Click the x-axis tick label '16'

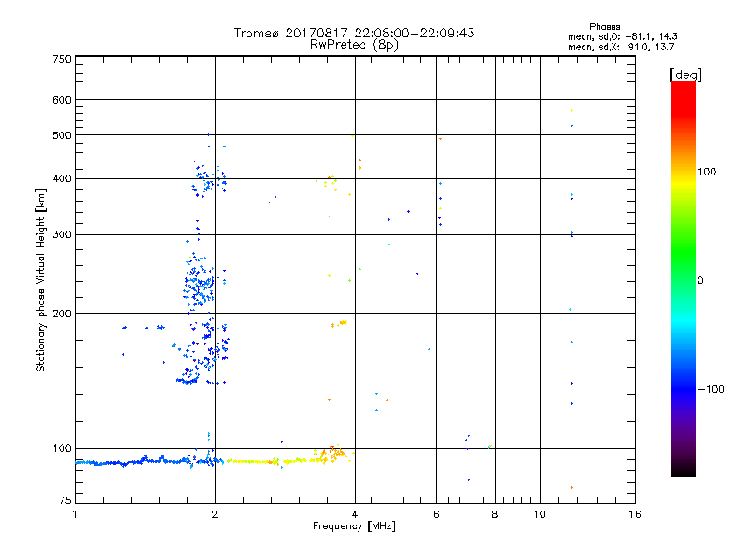pyautogui.click(x=635, y=514)
